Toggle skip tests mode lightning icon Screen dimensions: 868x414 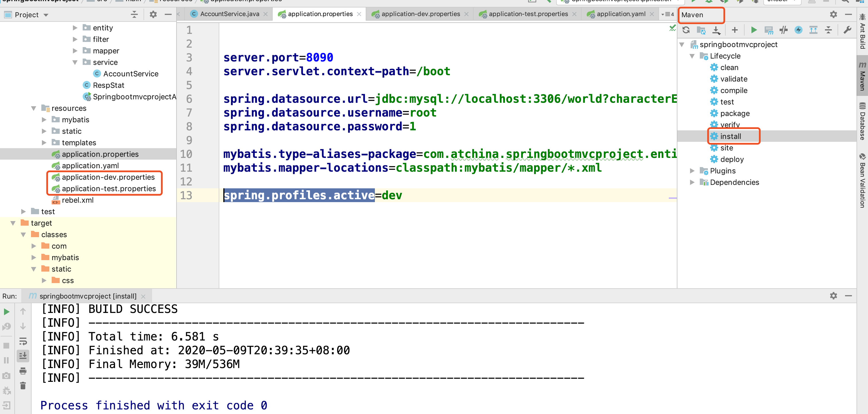pos(798,30)
